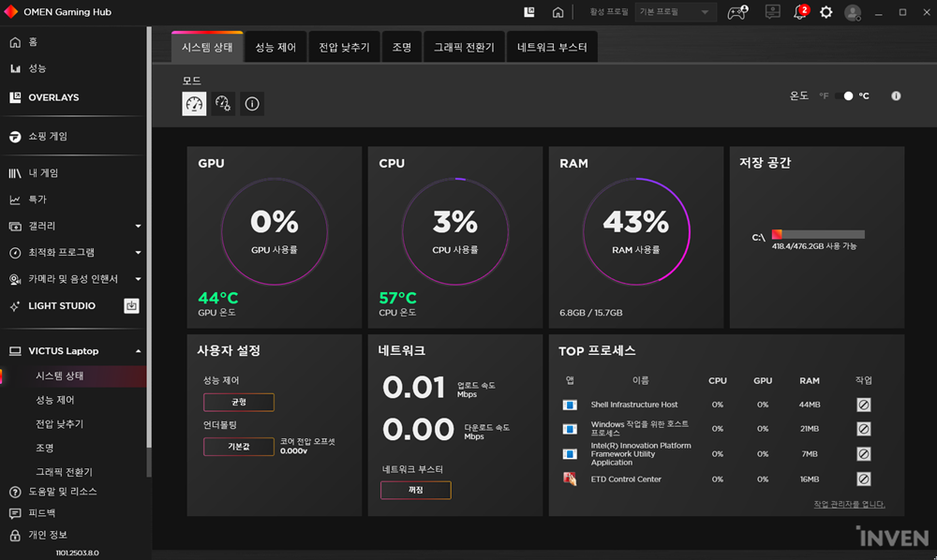Click the C:\ storage usage bar

(818, 235)
